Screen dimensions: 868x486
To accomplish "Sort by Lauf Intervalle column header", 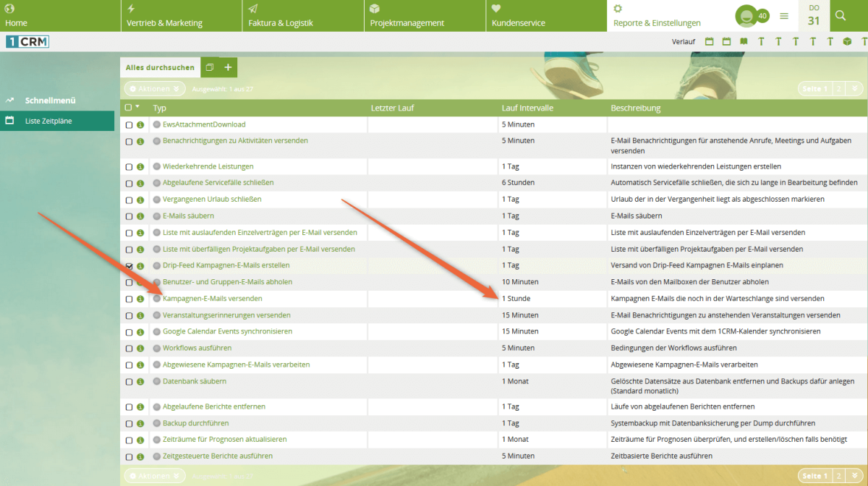I will (527, 108).
